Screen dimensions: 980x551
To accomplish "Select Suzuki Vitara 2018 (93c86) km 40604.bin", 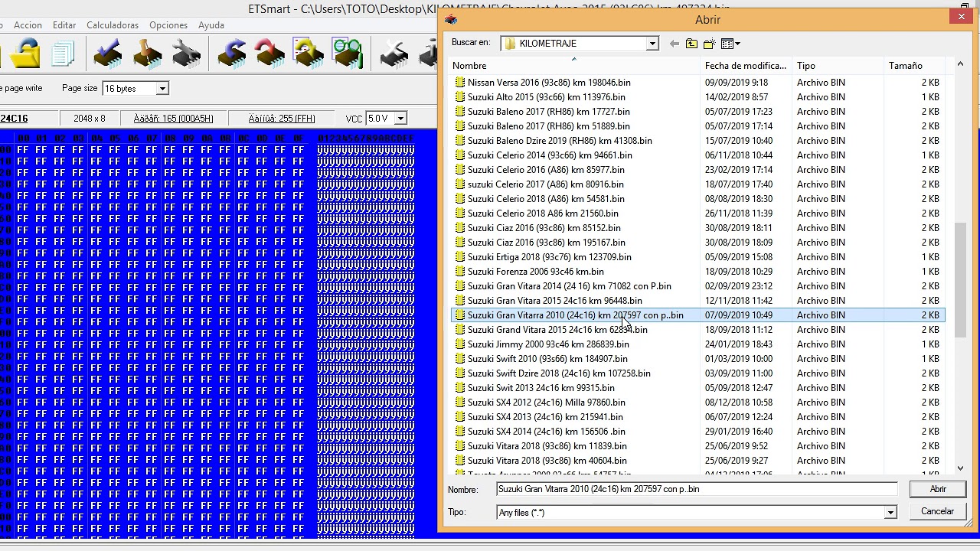I will pos(547,460).
